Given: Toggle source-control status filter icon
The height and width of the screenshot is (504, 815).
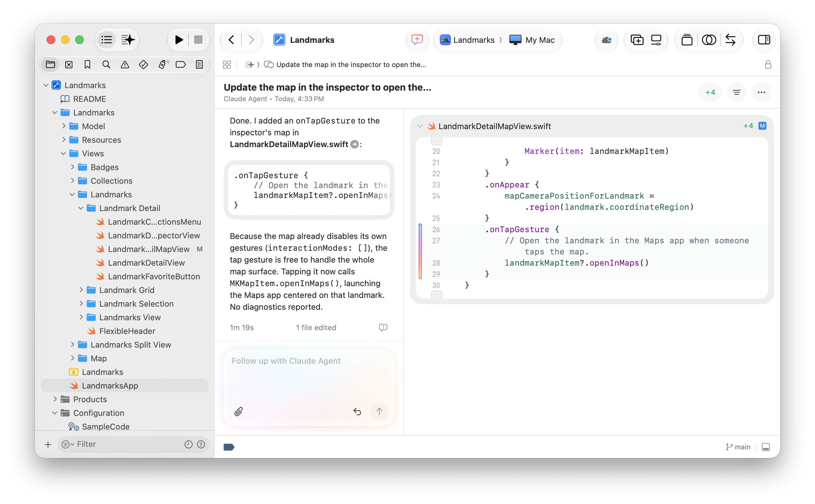Looking at the screenshot, I should [201, 444].
